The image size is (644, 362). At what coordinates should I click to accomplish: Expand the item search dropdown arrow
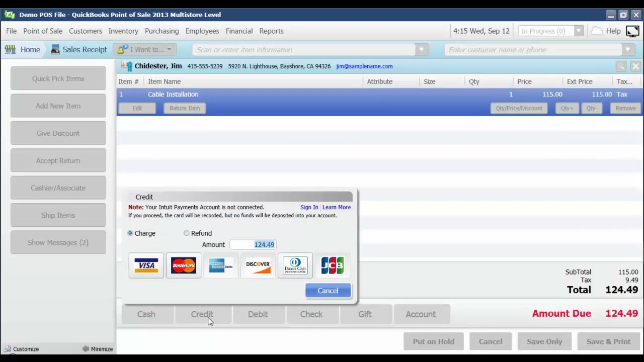coord(421,50)
